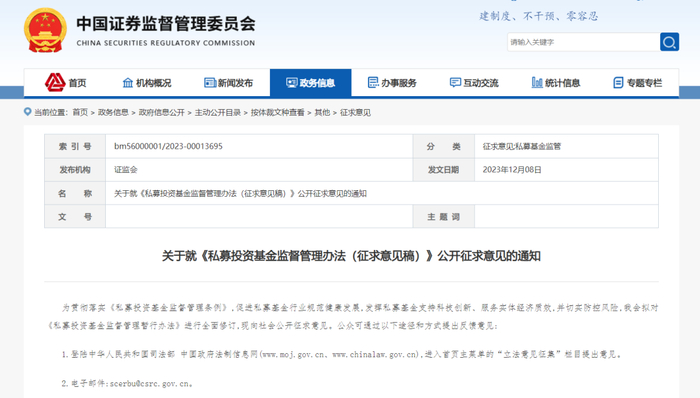Go to 征求意见 in the breadcrumb
Screen dimensions: 700x398
pyautogui.click(x=355, y=112)
